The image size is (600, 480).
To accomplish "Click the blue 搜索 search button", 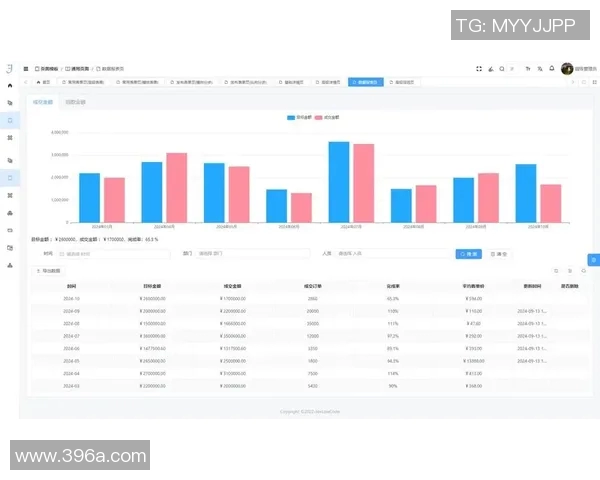I will coord(468,254).
